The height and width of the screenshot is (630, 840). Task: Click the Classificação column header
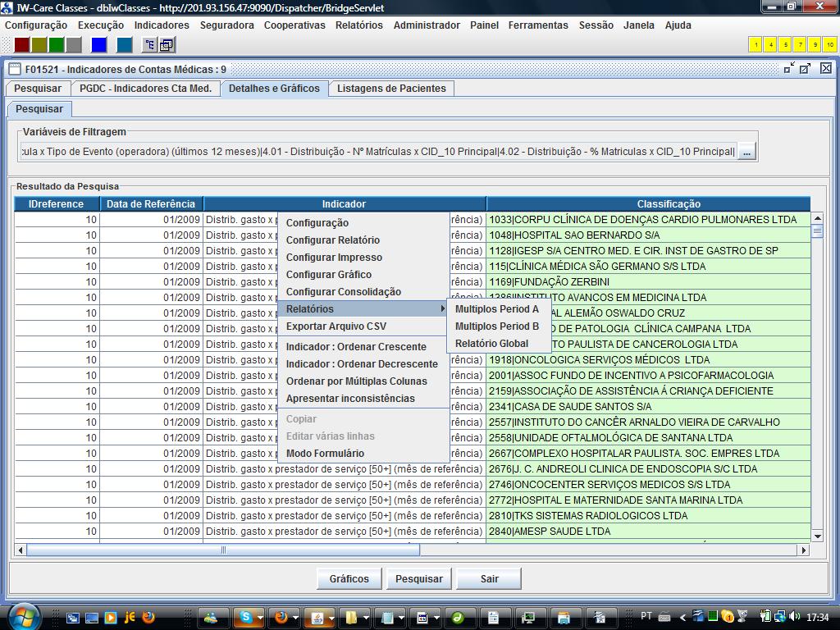pos(668,204)
